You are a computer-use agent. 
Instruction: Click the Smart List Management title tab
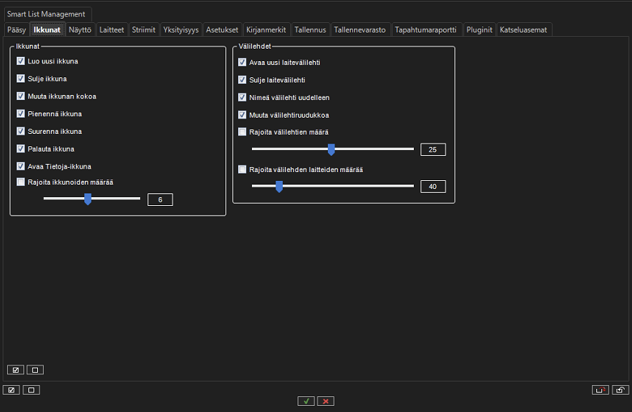(46, 14)
